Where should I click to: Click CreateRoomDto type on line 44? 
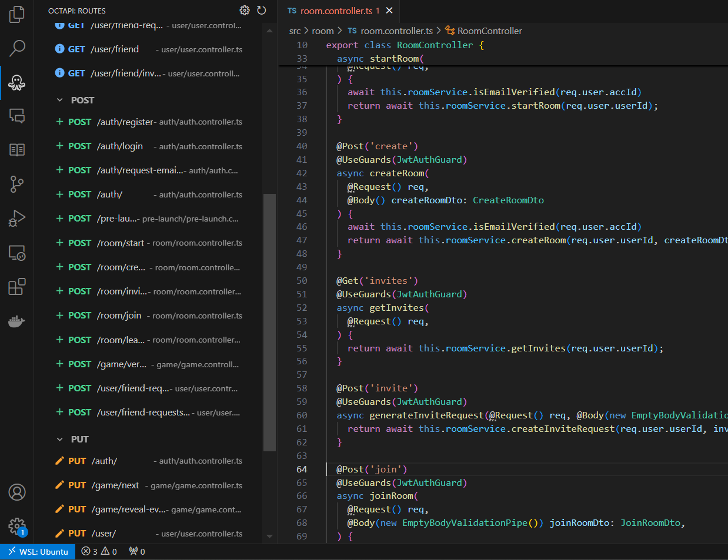click(x=508, y=200)
